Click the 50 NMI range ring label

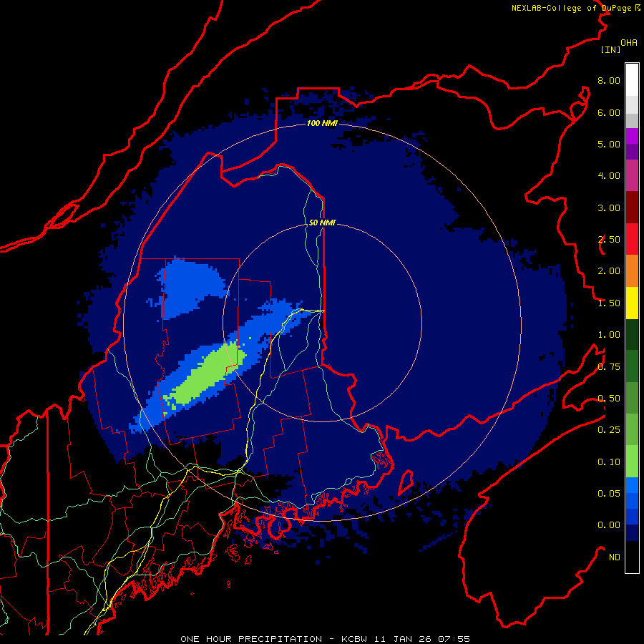pos(322,223)
